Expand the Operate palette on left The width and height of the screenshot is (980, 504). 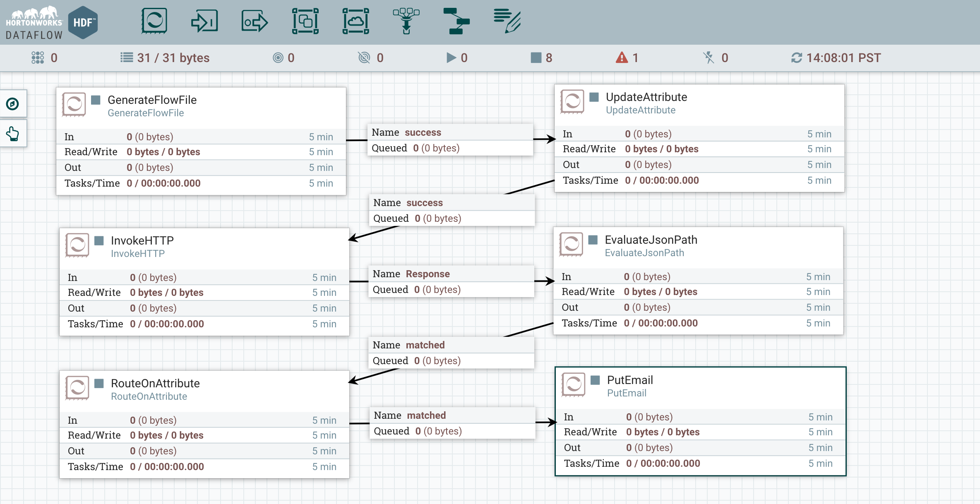click(x=13, y=134)
